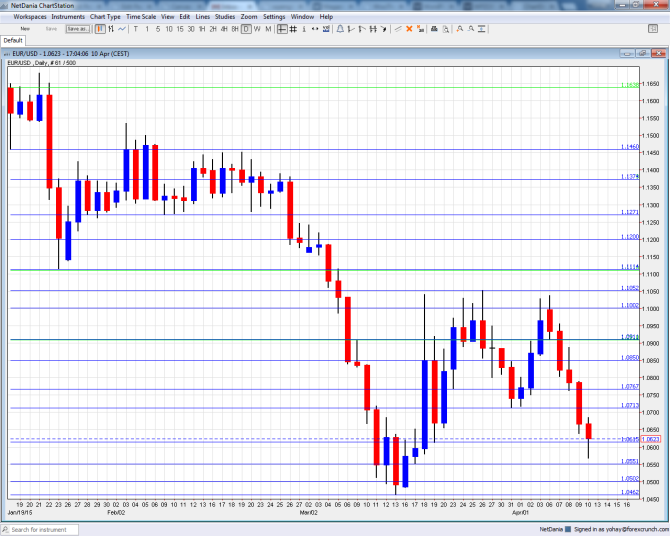Open the Lines menu
This screenshot has width=670, height=536.
pyautogui.click(x=203, y=17)
